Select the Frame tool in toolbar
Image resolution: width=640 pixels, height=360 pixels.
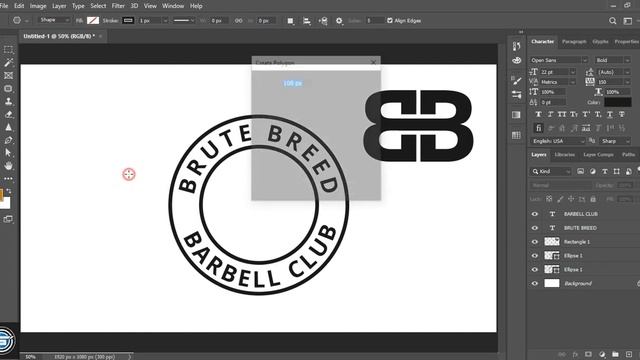point(8,76)
